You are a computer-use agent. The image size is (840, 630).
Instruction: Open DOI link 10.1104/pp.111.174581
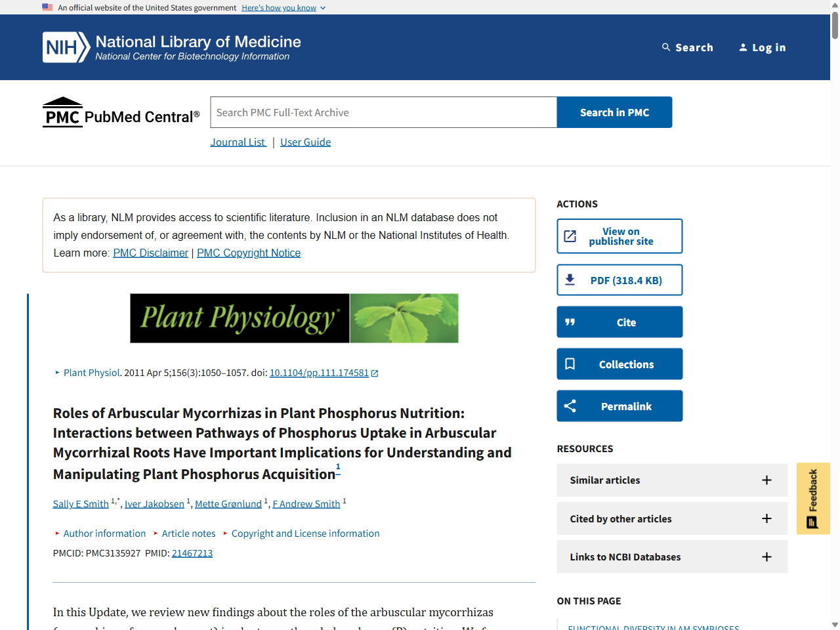click(x=319, y=373)
